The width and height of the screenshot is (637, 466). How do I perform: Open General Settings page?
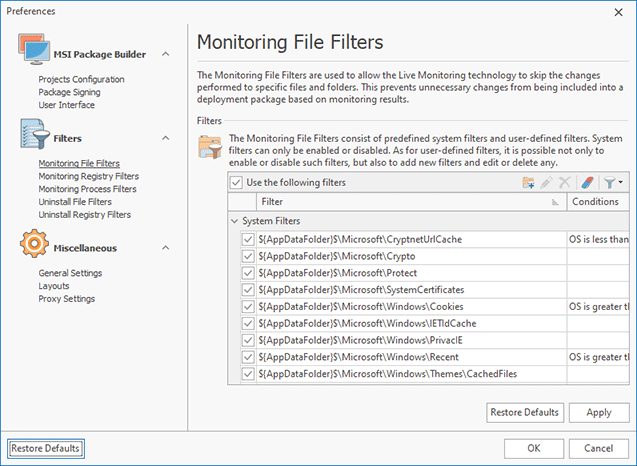tap(70, 273)
